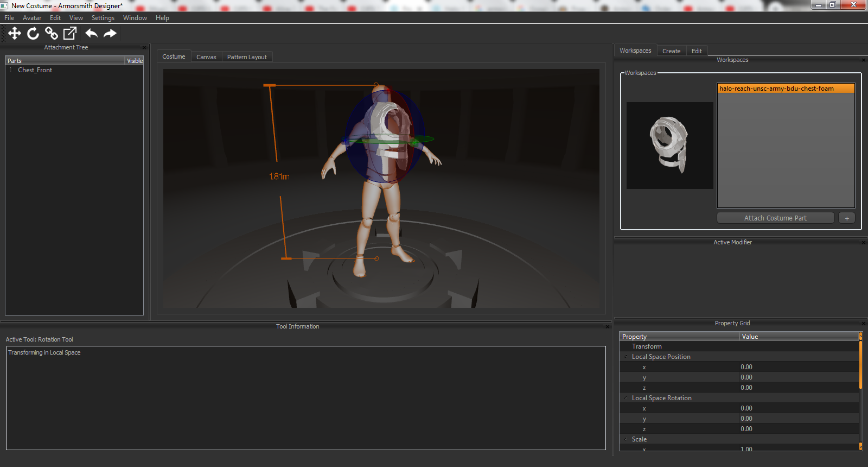This screenshot has height=467, width=868.
Task: Close the Property Grid panel
Action: point(863,324)
